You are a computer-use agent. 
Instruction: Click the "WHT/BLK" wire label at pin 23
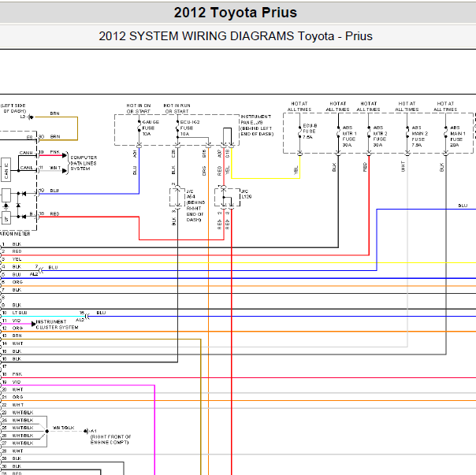click(x=23, y=413)
